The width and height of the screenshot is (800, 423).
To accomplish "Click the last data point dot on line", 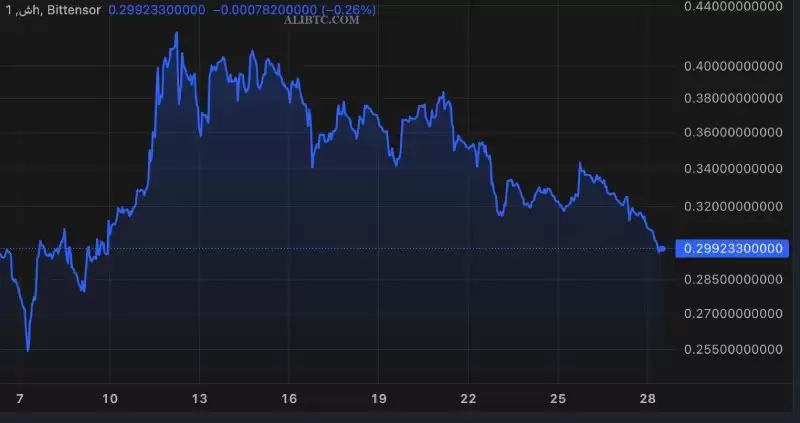I will click(x=661, y=249).
